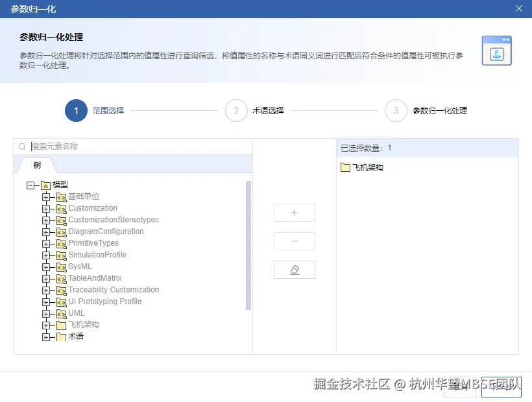532x402 pixels.
Task: Click the Customization package icon
Action: [x=61, y=209]
